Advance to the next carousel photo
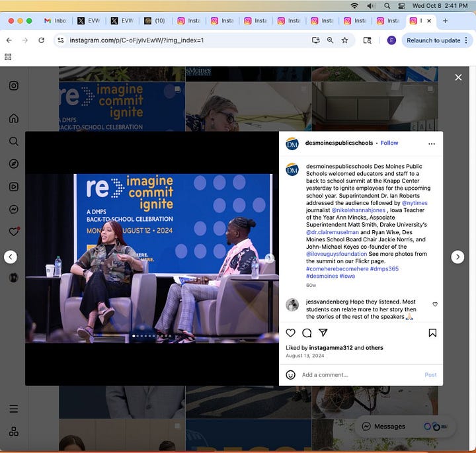 point(269,258)
